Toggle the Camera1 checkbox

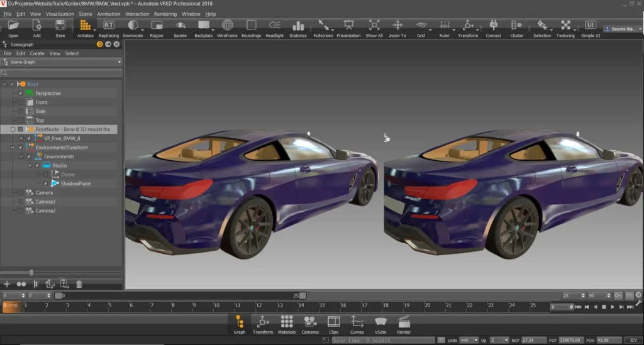click(20, 202)
